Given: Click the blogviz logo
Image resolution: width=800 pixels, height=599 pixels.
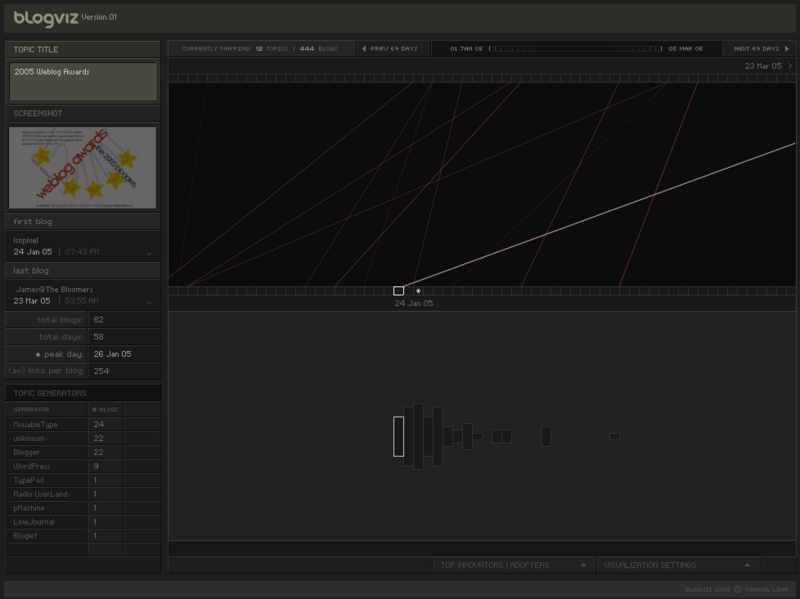Looking at the screenshot, I should (x=45, y=17).
